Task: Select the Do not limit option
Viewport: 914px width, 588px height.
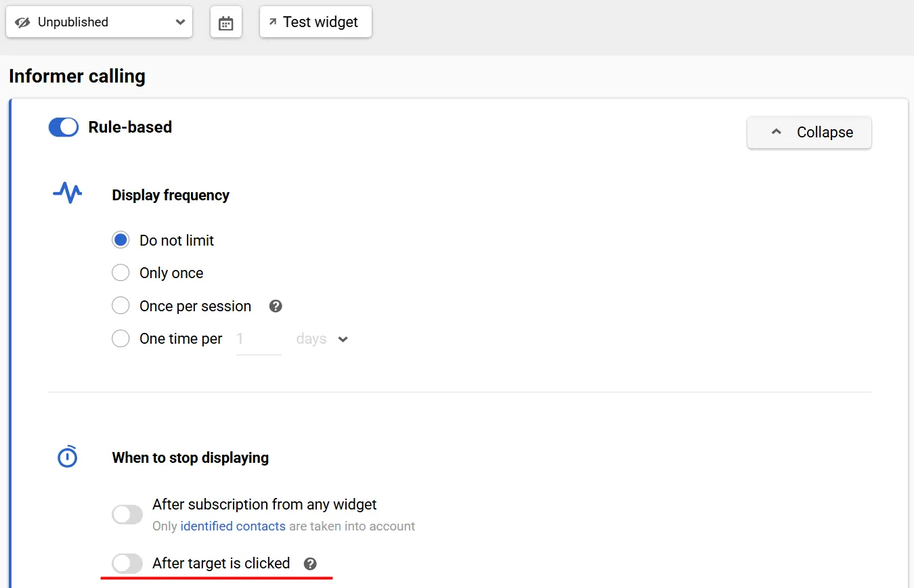Action: (121, 240)
